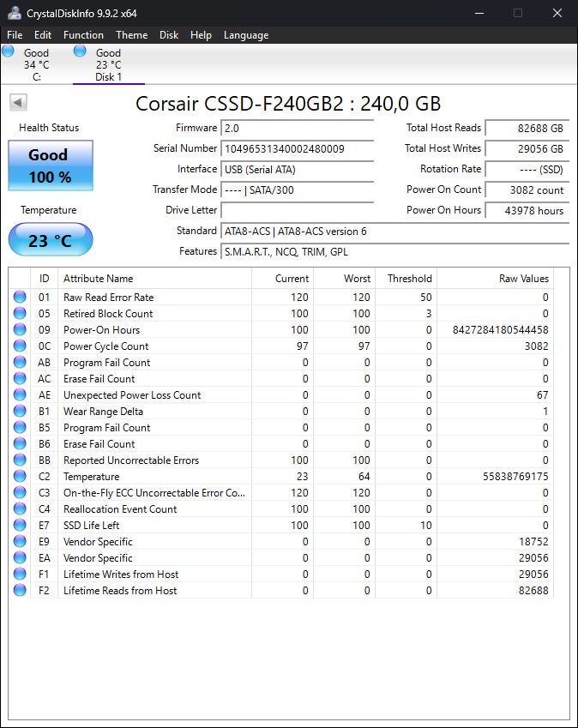578x728 pixels.
Task: Click the Power On Hours value 43978 hours
Action: pos(527,210)
